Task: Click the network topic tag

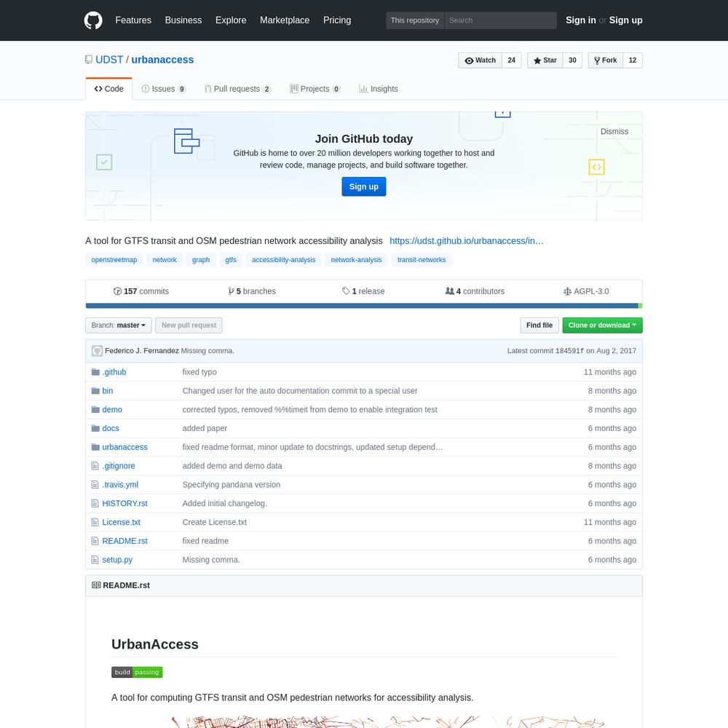Action: point(165,260)
